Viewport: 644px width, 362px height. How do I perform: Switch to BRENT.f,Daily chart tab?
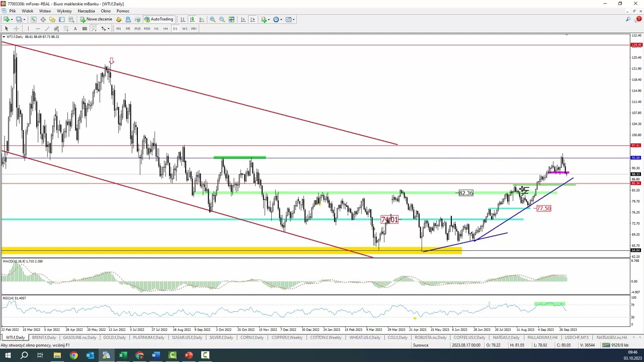click(x=44, y=337)
